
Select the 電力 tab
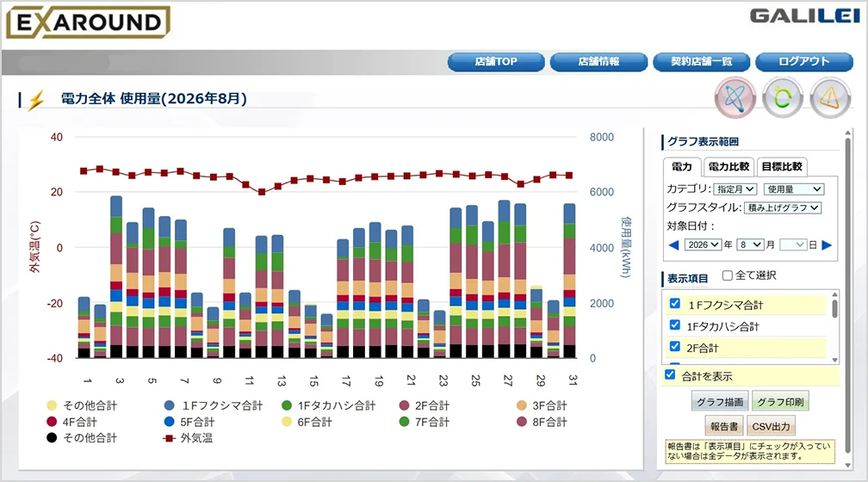pyautogui.click(x=682, y=167)
